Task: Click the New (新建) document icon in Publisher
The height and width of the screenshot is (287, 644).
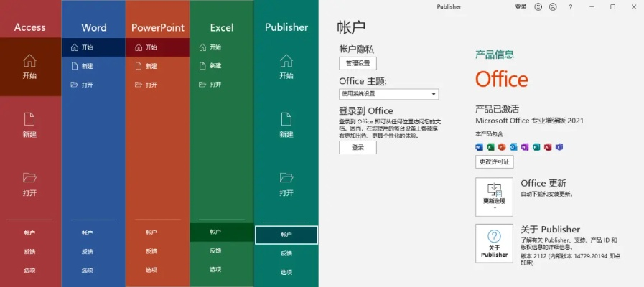Action: (286, 119)
